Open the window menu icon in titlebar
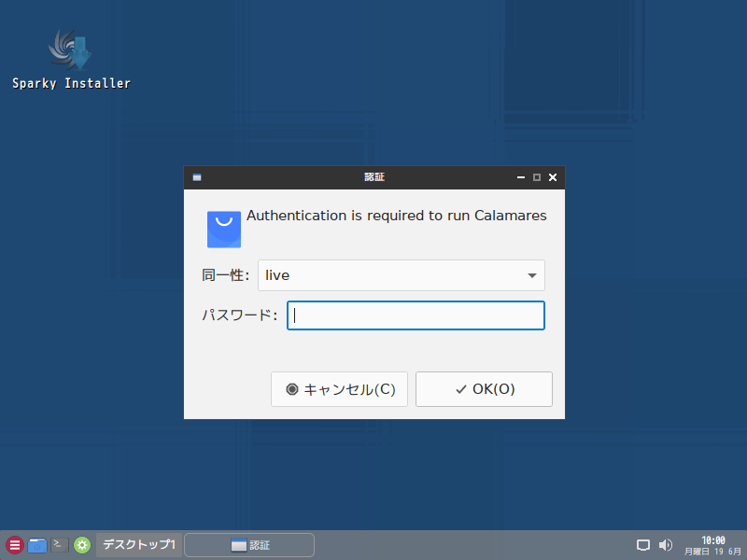The height and width of the screenshot is (560, 747). tap(197, 177)
